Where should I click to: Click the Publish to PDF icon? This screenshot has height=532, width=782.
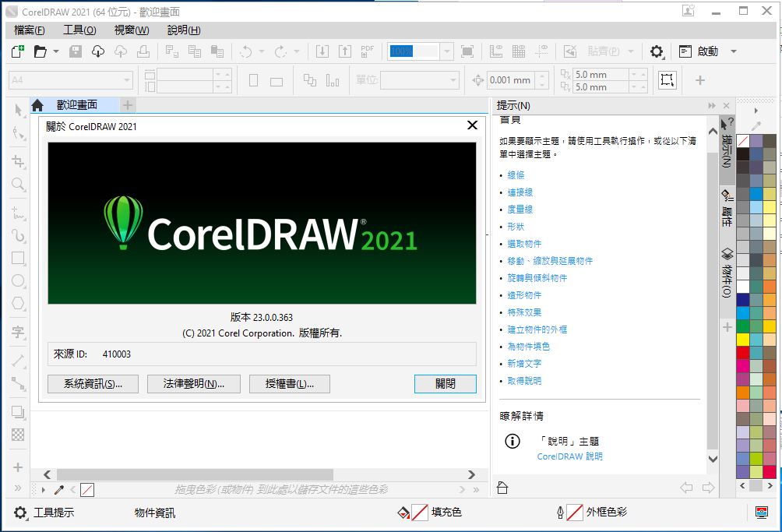(368, 51)
